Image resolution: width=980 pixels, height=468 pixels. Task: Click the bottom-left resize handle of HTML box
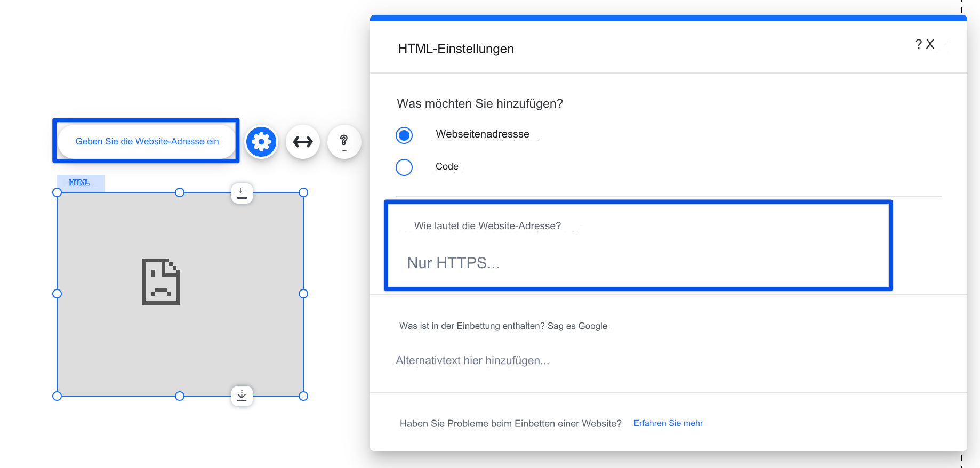[x=57, y=396]
